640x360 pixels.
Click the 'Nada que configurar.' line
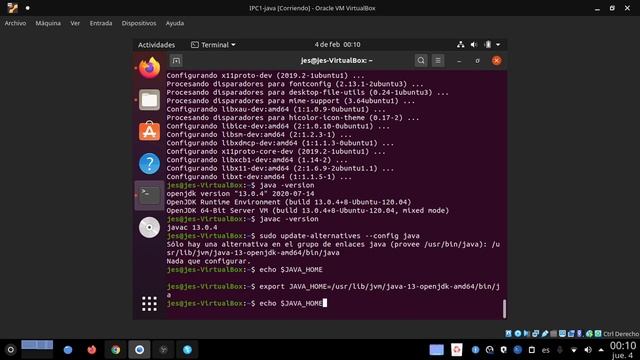point(208,261)
